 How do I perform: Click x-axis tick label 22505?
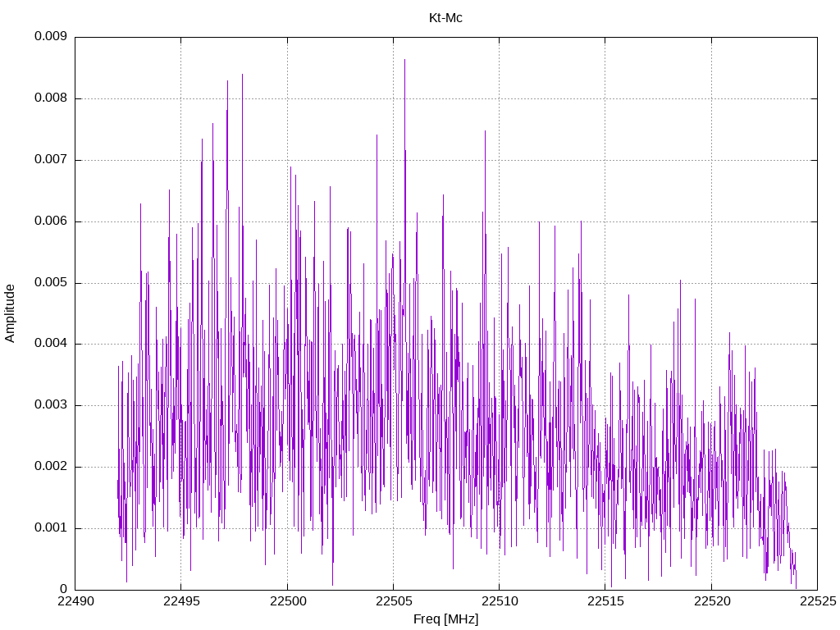click(x=394, y=601)
